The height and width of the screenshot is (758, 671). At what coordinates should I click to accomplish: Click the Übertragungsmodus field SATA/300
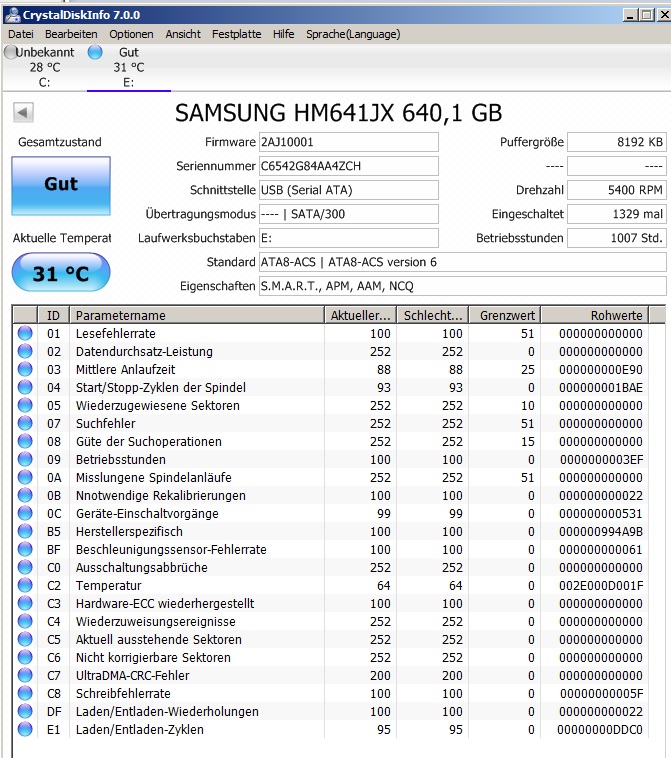coord(349,214)
